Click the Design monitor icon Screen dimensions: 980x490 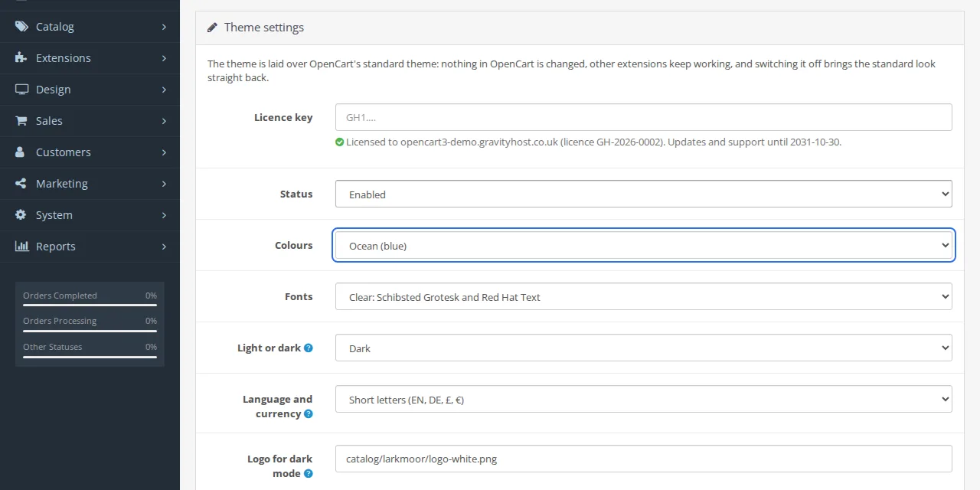[21, 90]
